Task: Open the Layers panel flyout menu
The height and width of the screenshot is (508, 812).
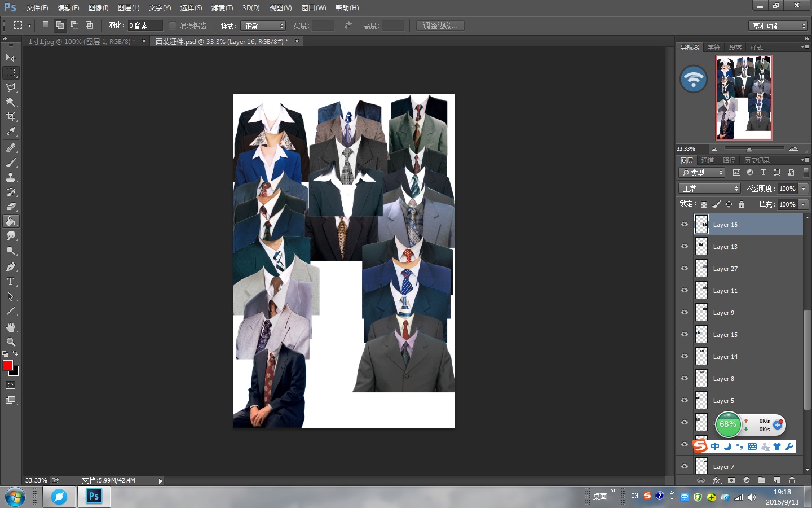Action: click(x=805, y=160)
